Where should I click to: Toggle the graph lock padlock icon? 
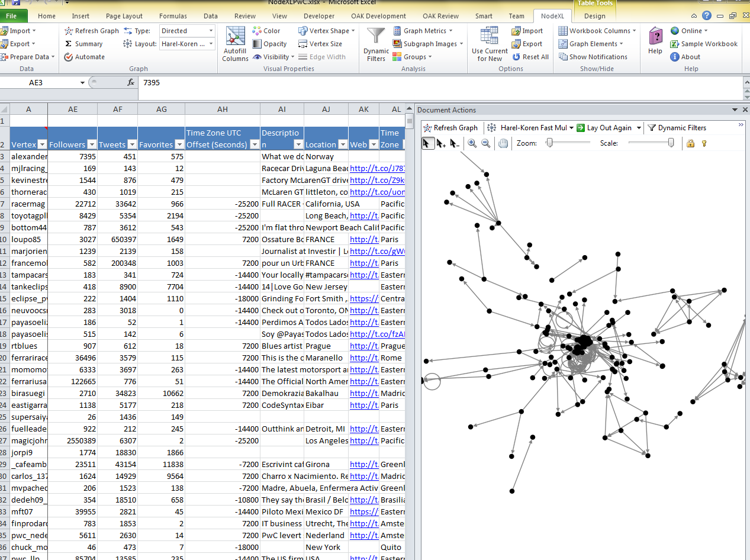click(690, 143)
